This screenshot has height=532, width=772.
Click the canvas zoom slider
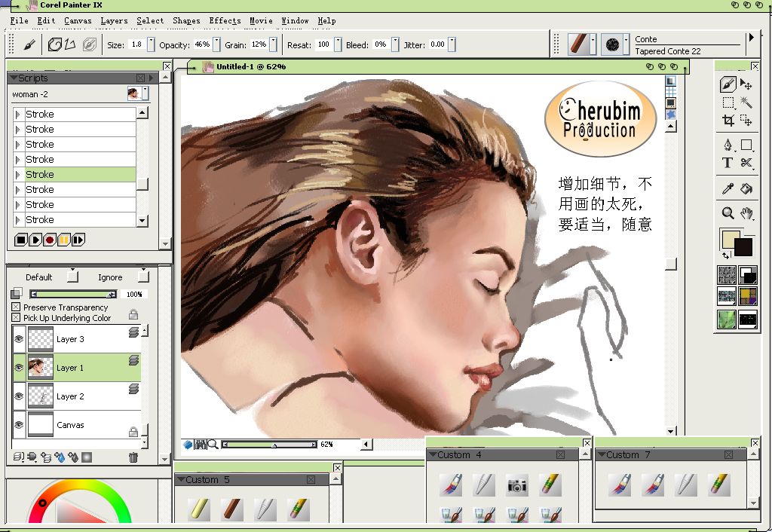click(269, 445)
